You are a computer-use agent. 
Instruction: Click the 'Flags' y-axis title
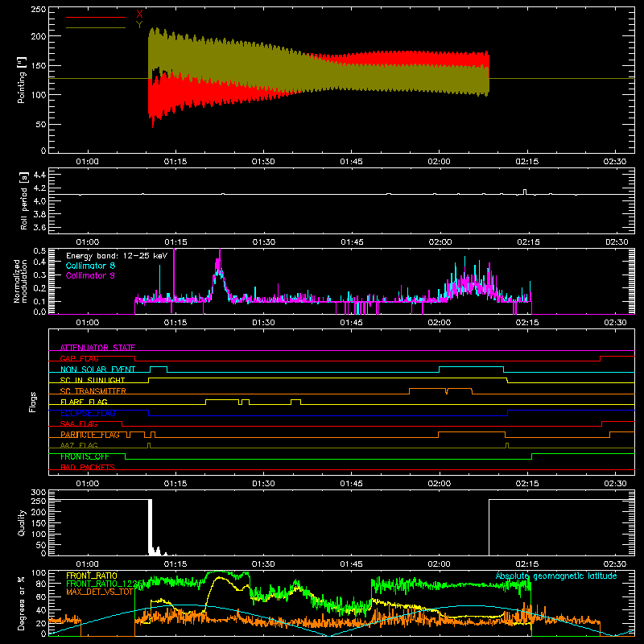(x=33, y=402)
